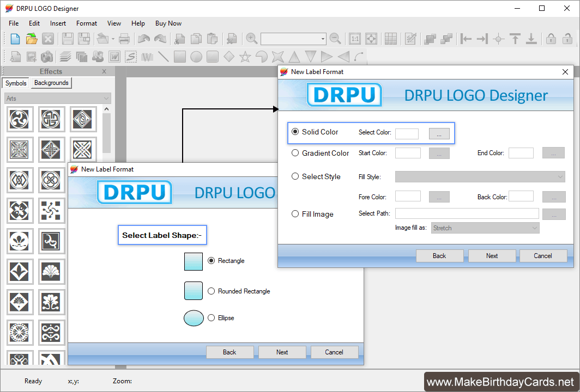Image resolution: width=580 pixels, height=392 pixels.
Task: Click the closed padlock Lock icon
Action: pyautogui.click(x=551, y=39)
